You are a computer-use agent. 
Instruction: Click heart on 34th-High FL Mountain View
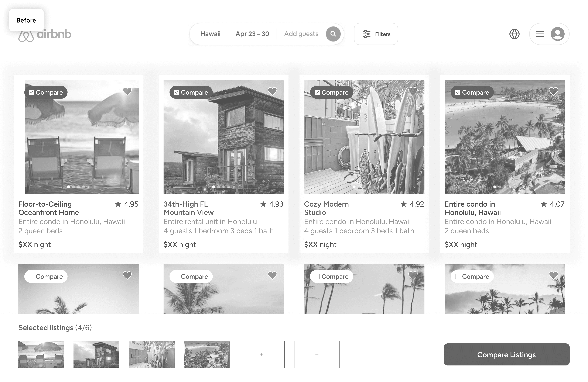(x=272, y=91)
